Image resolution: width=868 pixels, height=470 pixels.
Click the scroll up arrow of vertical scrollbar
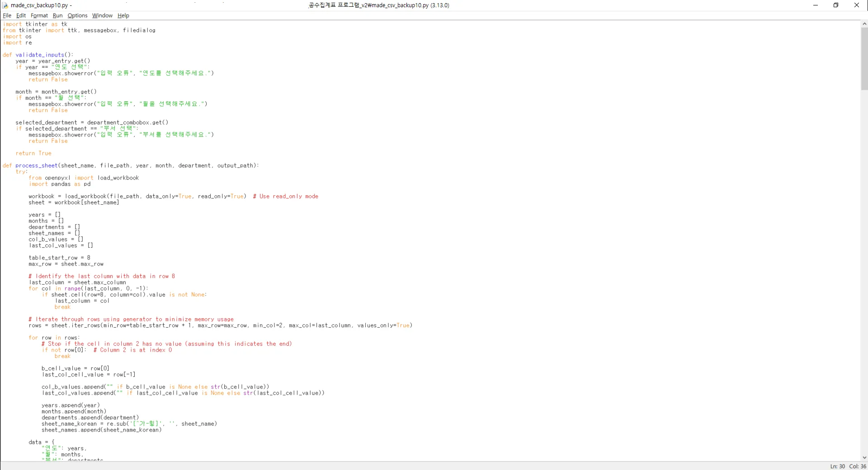tap(864, 24)
